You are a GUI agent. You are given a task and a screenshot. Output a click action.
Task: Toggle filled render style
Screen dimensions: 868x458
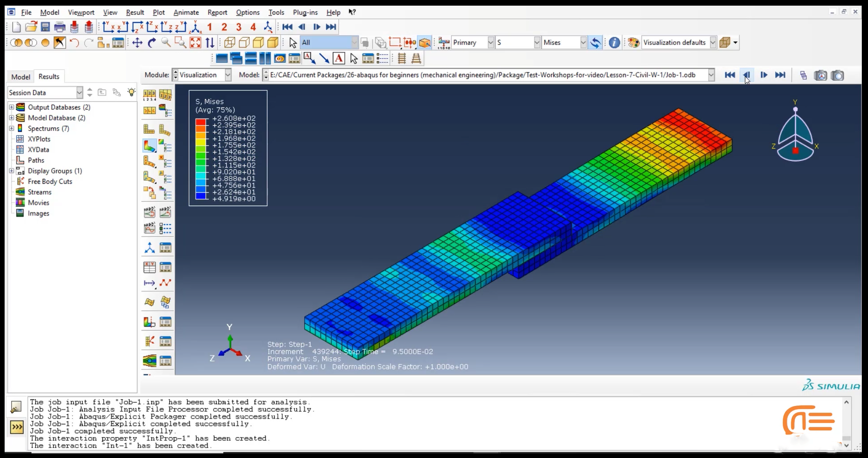click(259, 43)
